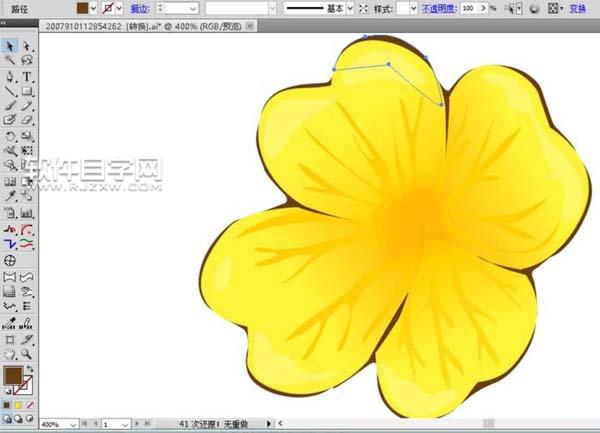
Task: Activate the Type tool
Action: pyautogui.click(x=27, y=76)
